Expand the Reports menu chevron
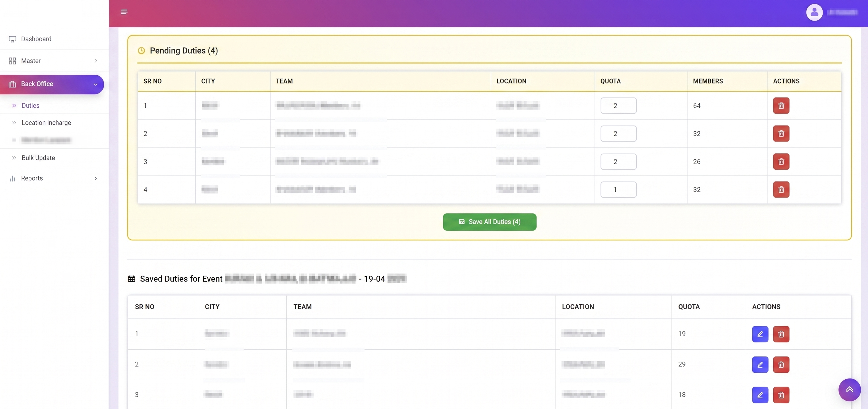This screenshot has height=409, width=868. click(96, 178)
